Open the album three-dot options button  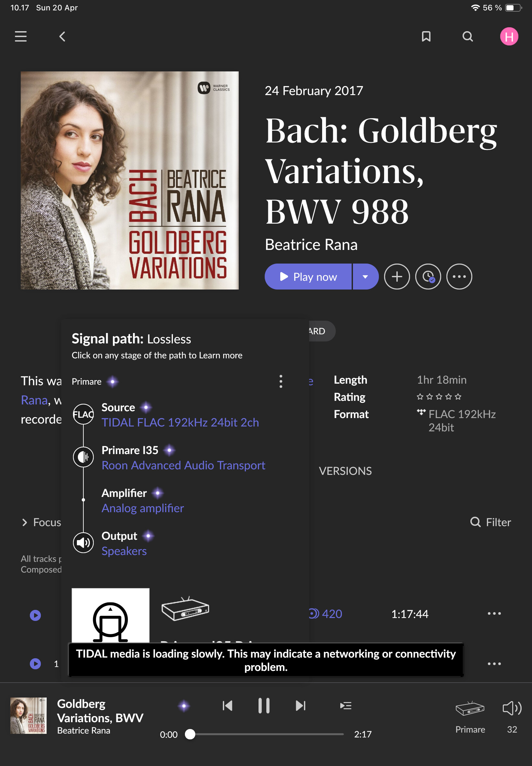point(459,277)
